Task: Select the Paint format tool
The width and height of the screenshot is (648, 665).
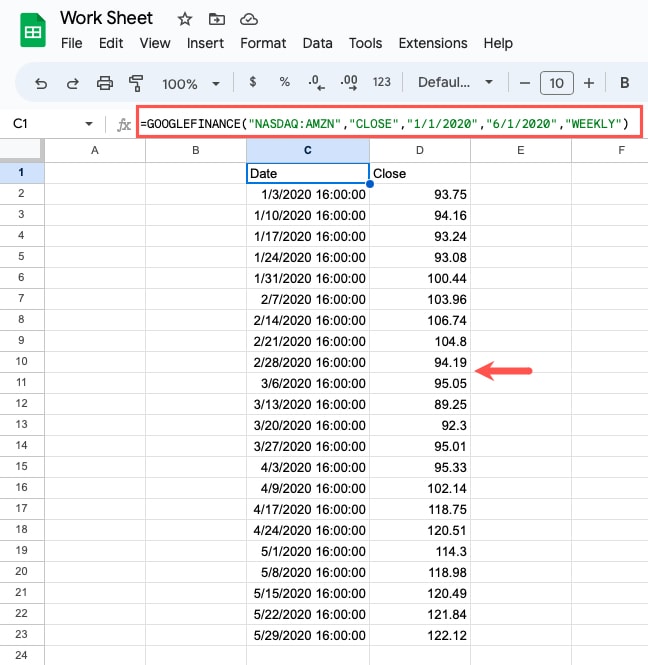Action: [136, 83]
